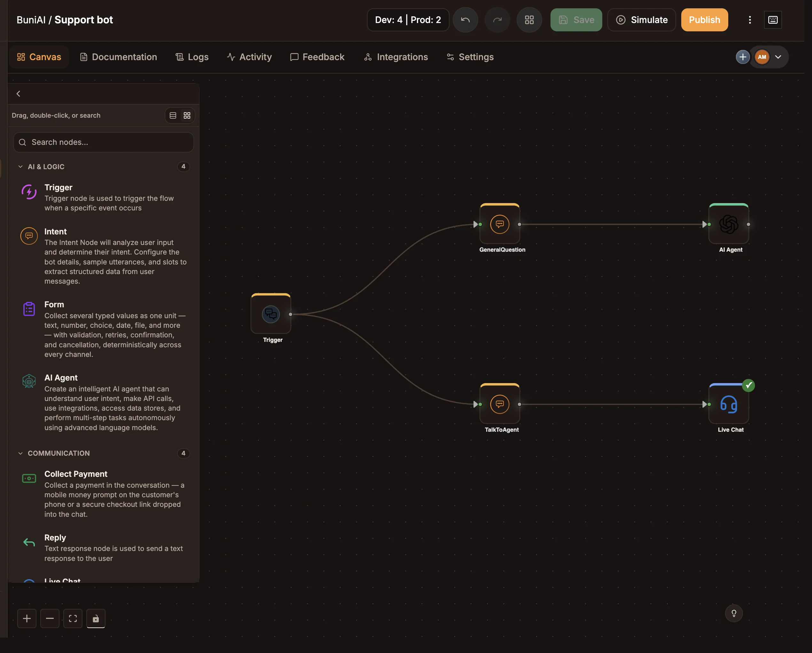This screenshot has width=812, height=653.
Task: Click the Simulate button
Action: click(x=641, y=20)
